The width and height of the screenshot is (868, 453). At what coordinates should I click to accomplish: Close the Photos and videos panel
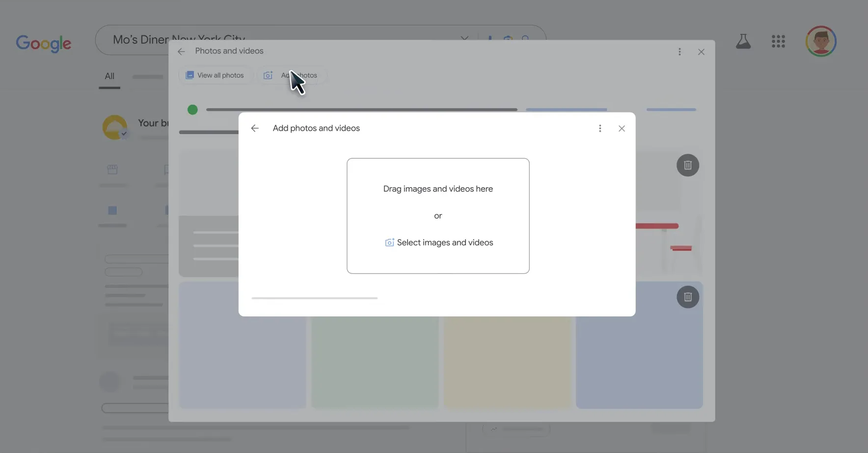click(x=701, y=52)
